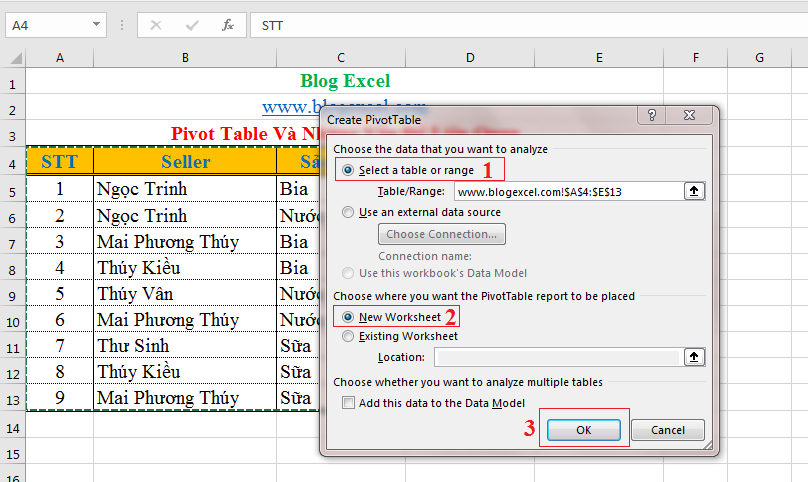The width and height of the screenshot is (808, 482).
Task: Click the Bia cell in row 5
Action: click(x=298, y=189)
